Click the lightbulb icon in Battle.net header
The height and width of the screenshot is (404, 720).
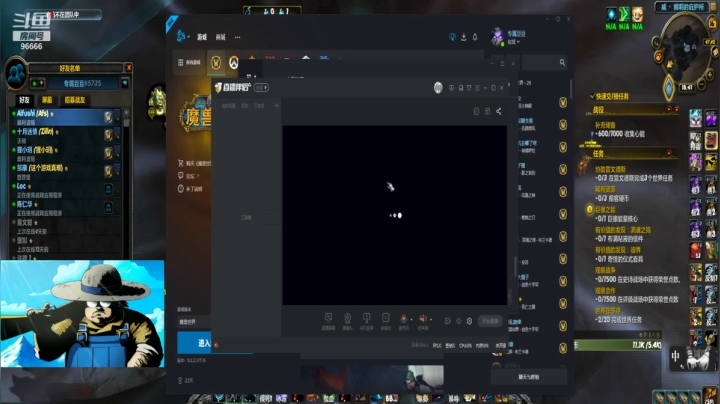(452, 37)
